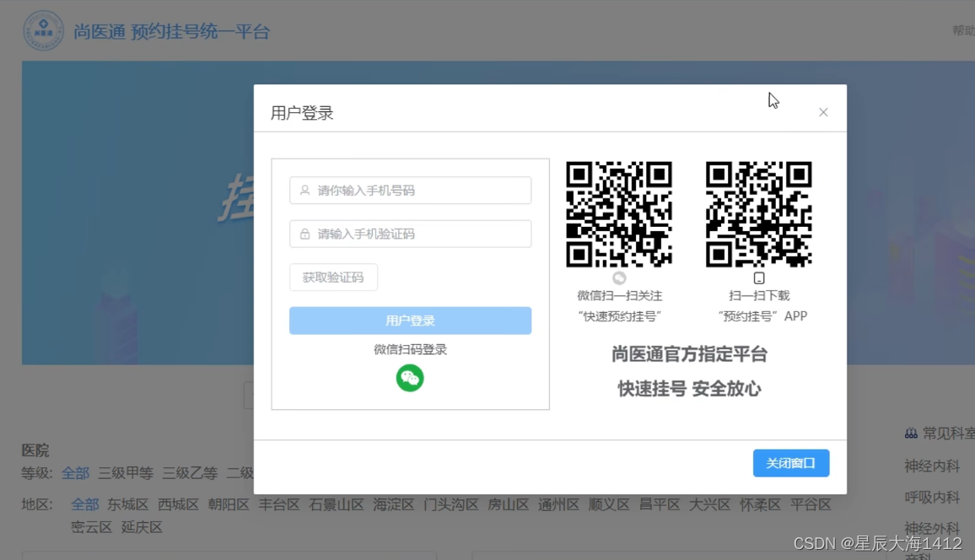Click 尚医通官方指定平台 text
The image size is (975, 560).
689,354
